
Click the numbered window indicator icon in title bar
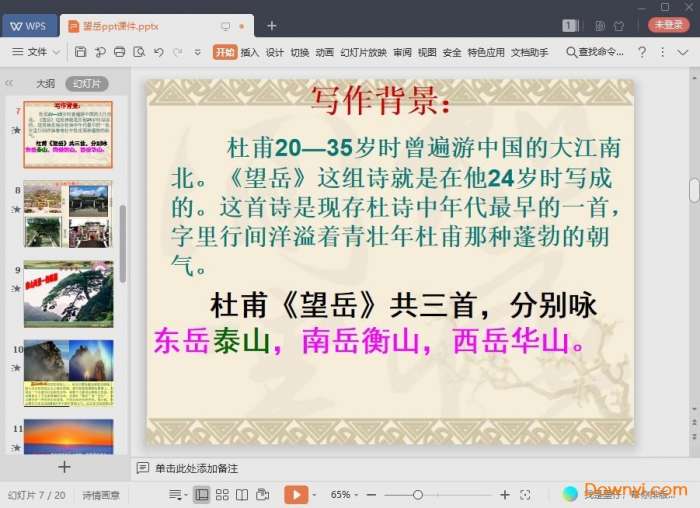pyautogui.click(x=570, y=25)
